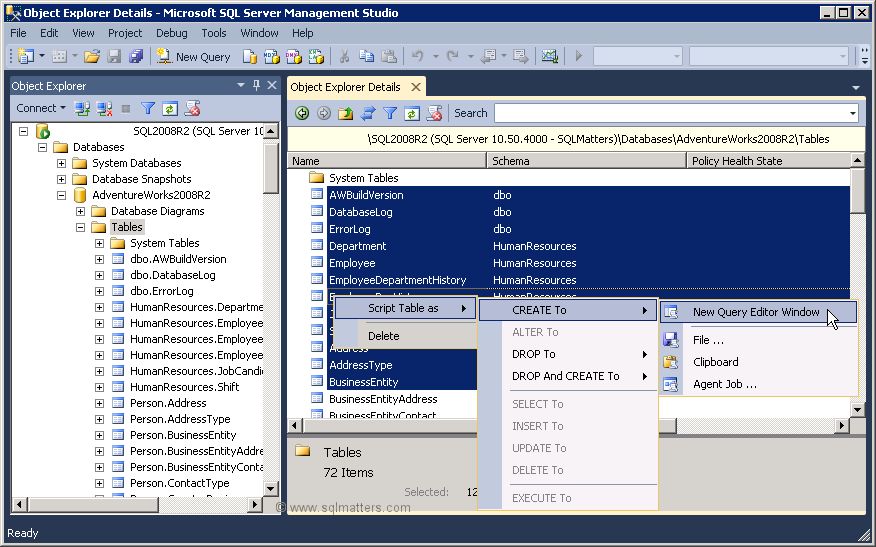This screenshot has width=876, height=547.
Task: Click the Save All icon in main toolbar
Action: pyautogui.click(x=136, y=57)
